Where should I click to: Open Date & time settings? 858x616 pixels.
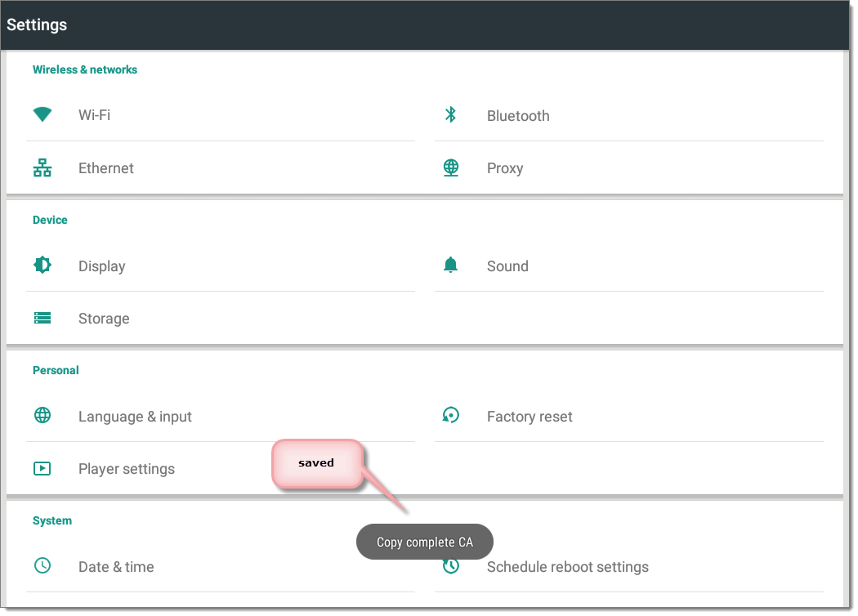point(221,566)
